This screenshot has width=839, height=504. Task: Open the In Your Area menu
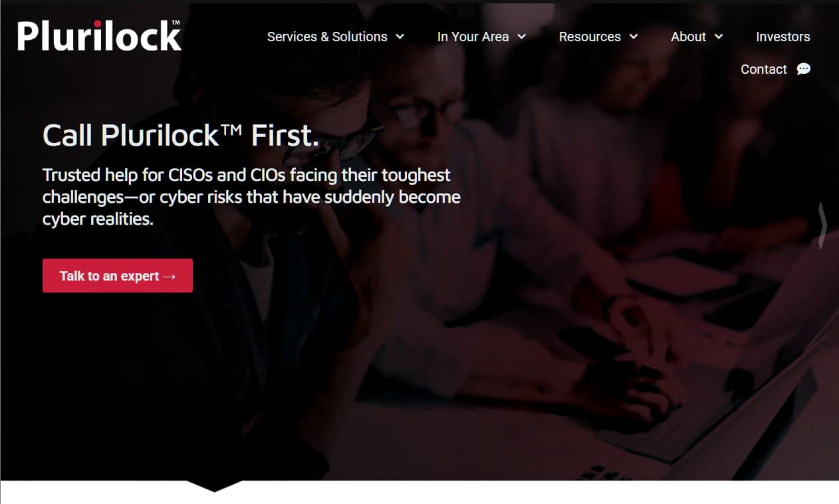pyautogui.click(x=473, y=37)
